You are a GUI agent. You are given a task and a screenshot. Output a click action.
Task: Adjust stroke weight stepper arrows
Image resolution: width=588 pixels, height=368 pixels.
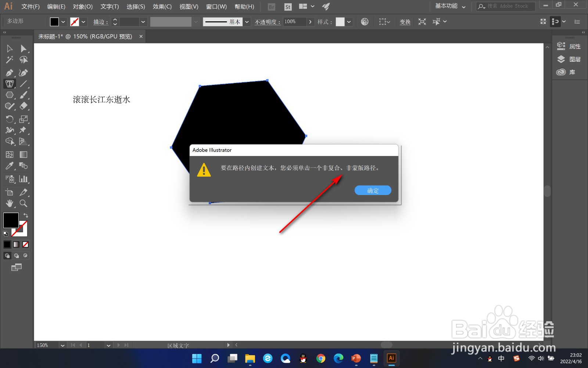pos(115,22)
